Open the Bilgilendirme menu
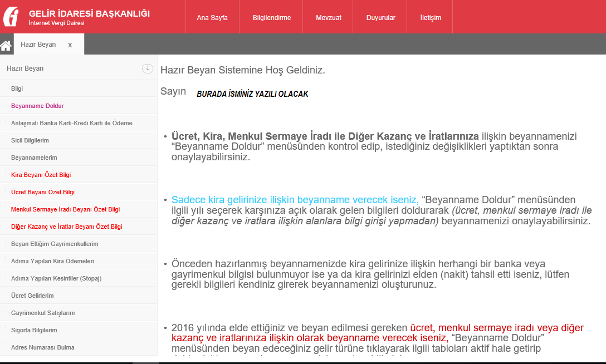This screenshot has width=606, height=364. (x=271, y=17)
